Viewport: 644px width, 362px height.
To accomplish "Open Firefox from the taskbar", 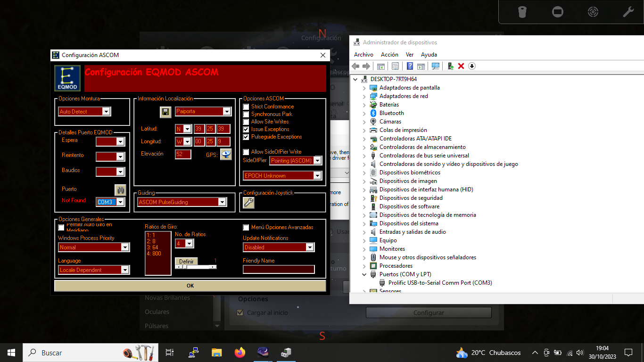I will pyautogui.click(x=240, y=353).
